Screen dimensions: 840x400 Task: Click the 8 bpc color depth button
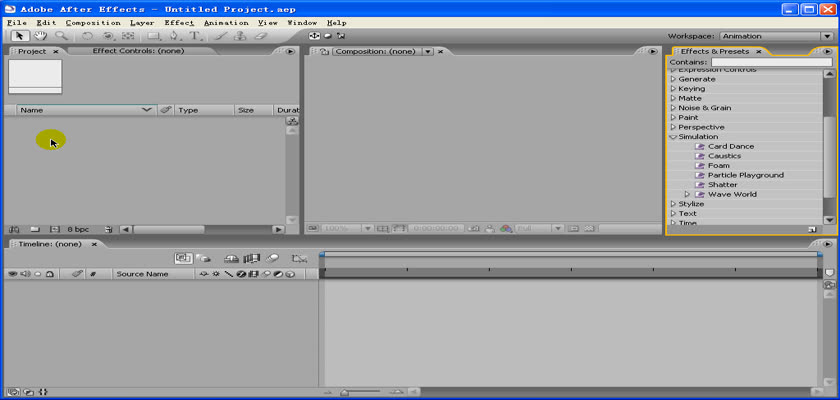point(78,229)
